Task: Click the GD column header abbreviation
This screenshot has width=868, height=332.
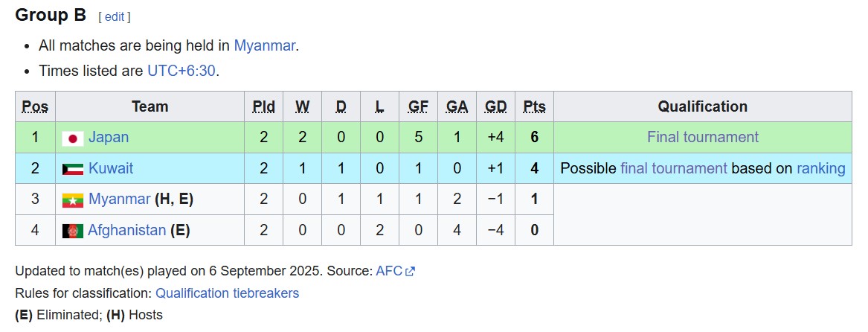Action: tap(495, 106)
